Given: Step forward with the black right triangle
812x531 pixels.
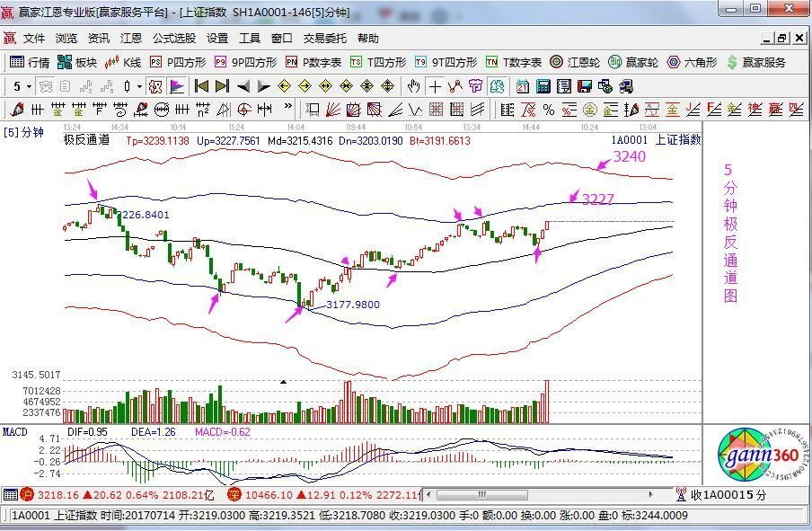Looking at the screenshot, I should (x=263, y=86).
